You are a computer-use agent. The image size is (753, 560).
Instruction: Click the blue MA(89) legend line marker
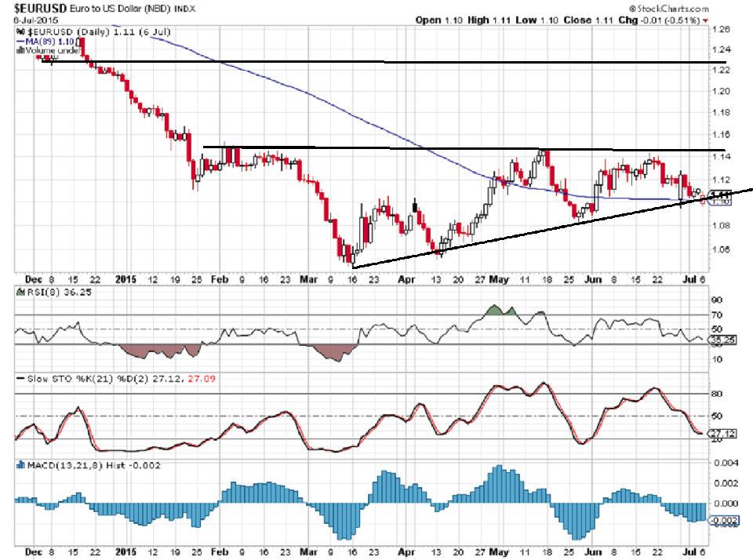(x=19, y=40)
